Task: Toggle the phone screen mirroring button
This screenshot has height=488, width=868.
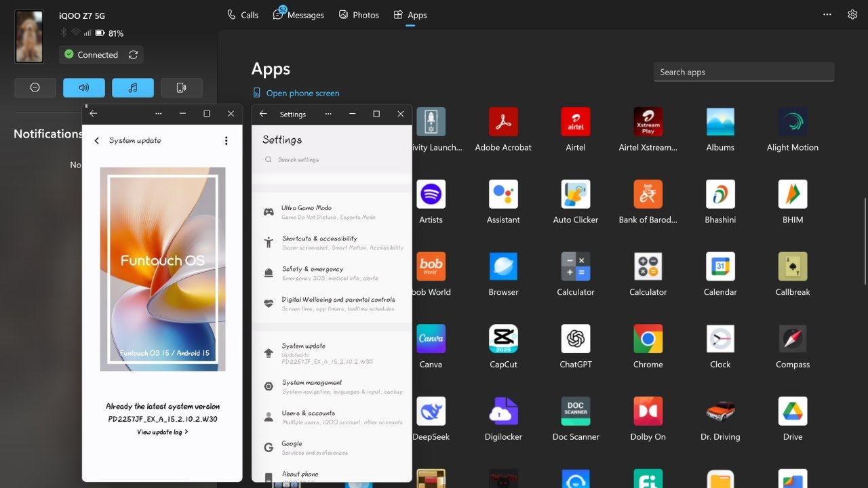Action: click(x=182, y=87)
